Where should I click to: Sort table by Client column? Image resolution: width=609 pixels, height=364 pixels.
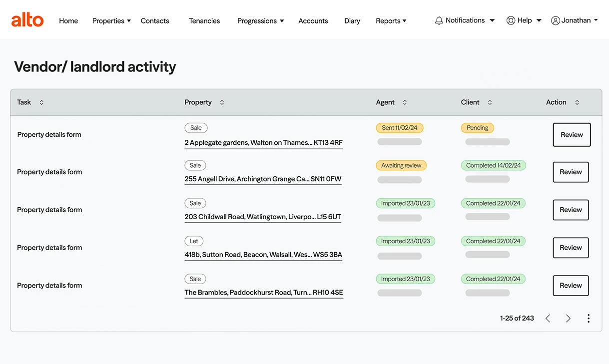490,102
